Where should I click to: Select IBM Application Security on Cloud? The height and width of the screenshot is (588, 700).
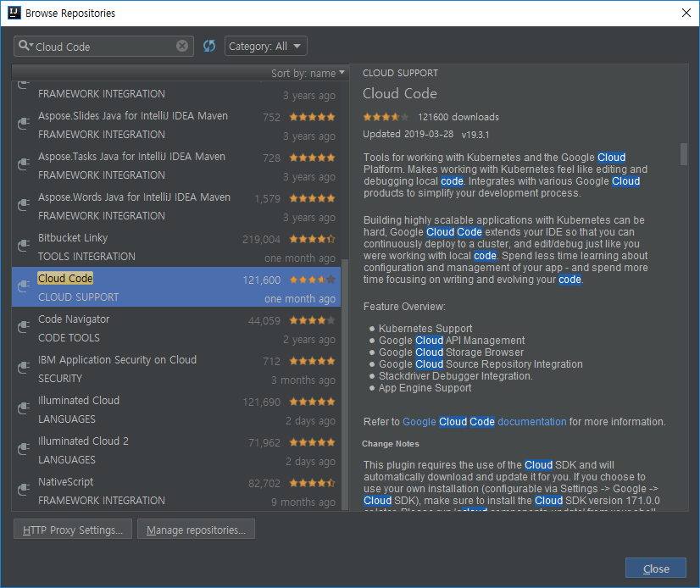tap(117, 360)
